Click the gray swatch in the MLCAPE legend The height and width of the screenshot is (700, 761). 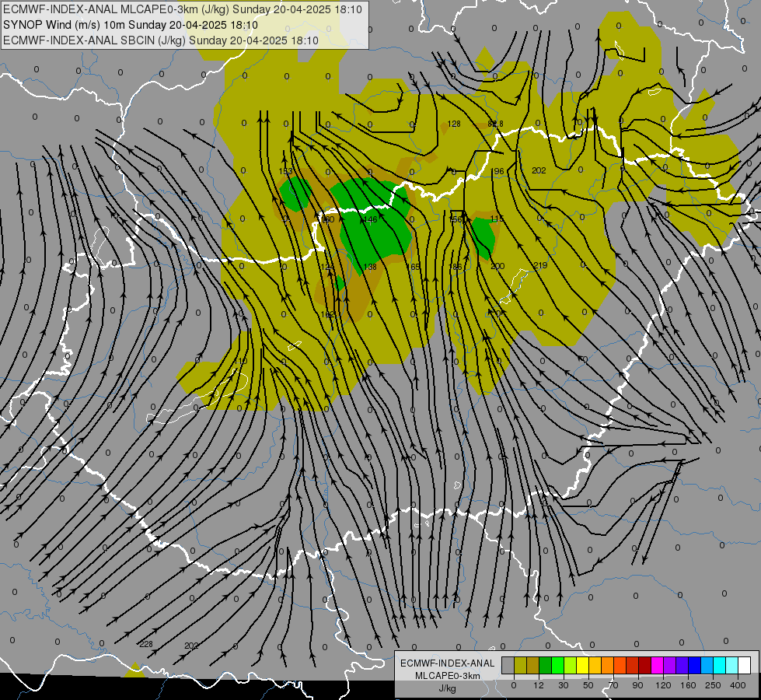pyautogui.click(x=508, y=666)
